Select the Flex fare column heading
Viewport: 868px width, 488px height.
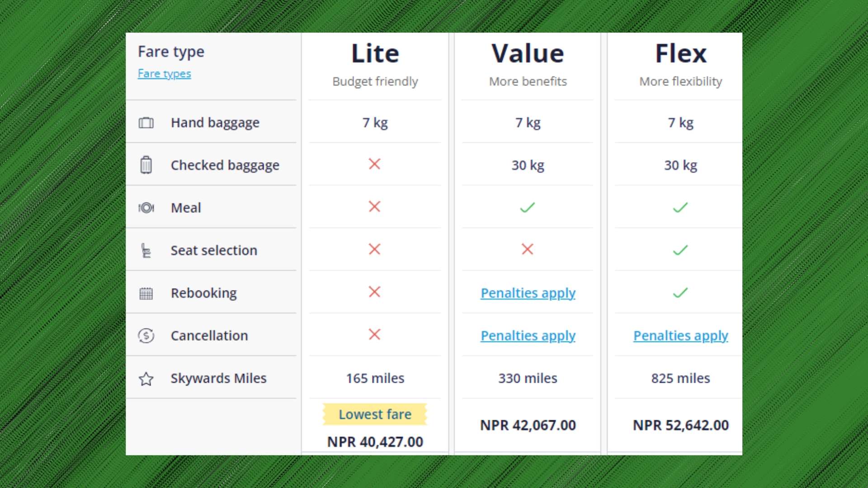[x=680, y=54]
